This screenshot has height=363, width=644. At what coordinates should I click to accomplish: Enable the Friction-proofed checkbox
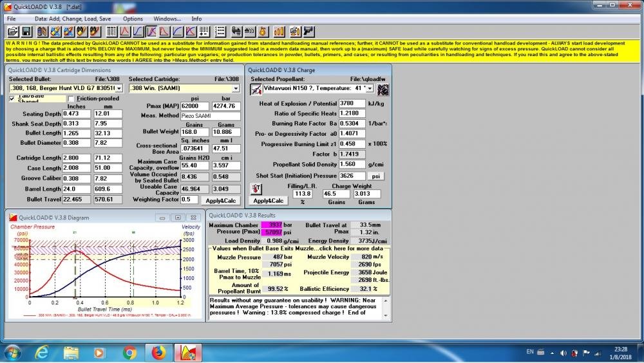click(71, 98)
